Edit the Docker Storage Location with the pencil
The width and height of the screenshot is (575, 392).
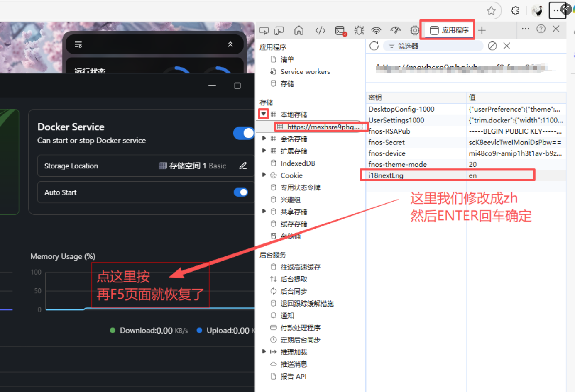(x=243, y=166)
